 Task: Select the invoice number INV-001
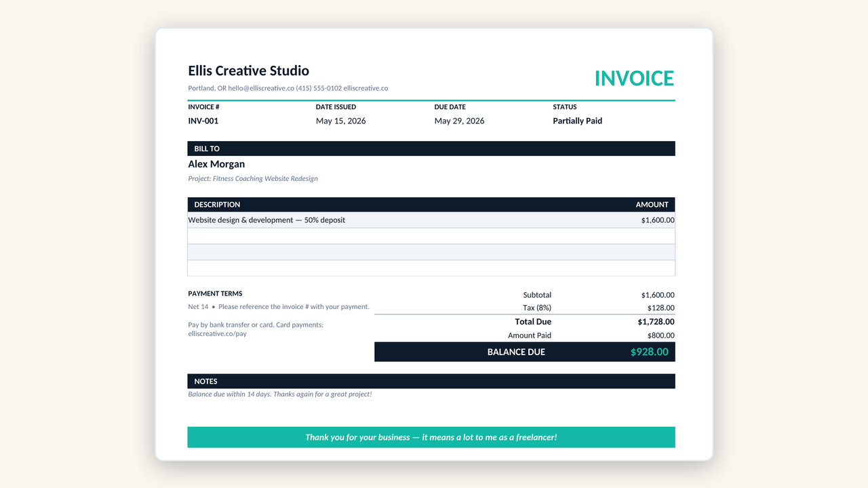[x=203, y=121]
